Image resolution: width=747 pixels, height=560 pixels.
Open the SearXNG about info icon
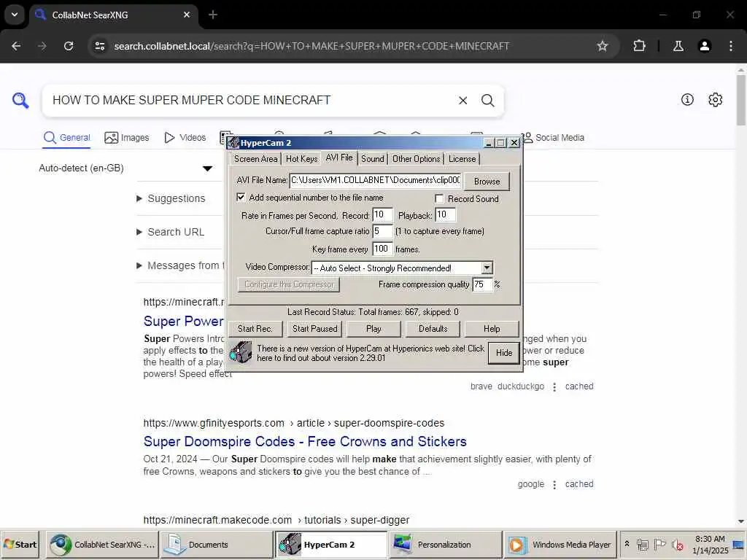tap(687, 99)
